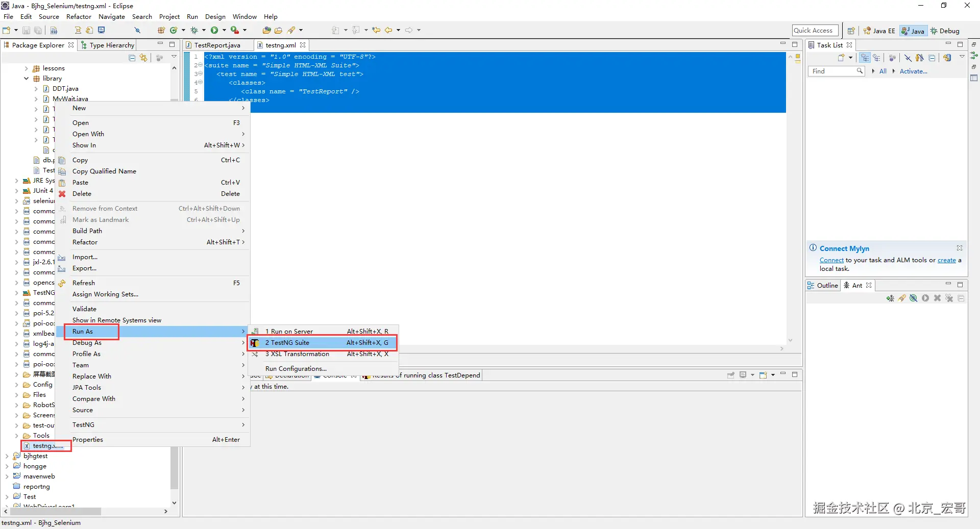Expand the hongge project node
Viewport: 980px width, 529px height.
[7, 466]
